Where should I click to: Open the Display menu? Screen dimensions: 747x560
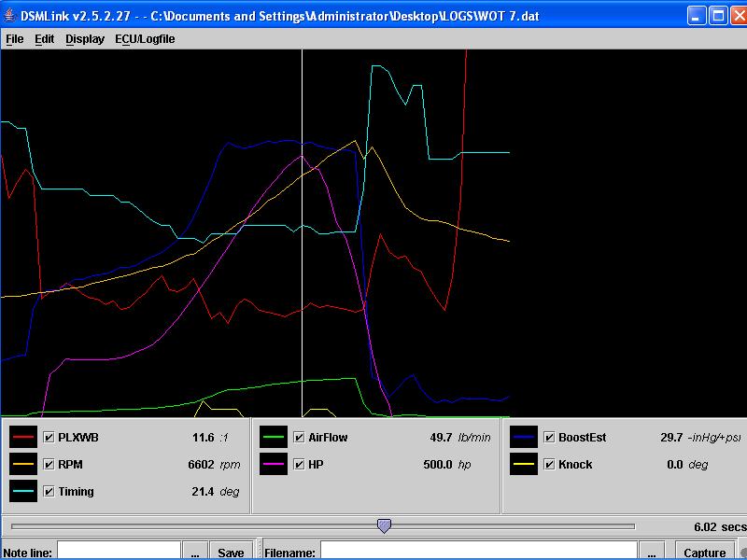pyautogui.click(x=85, y=39)
